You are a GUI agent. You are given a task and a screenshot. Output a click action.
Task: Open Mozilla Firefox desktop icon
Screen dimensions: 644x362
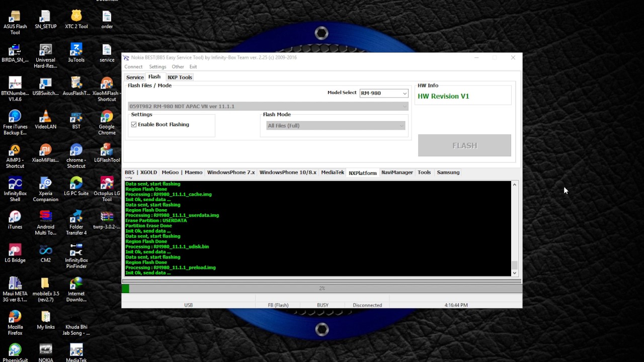coord(15,323)
